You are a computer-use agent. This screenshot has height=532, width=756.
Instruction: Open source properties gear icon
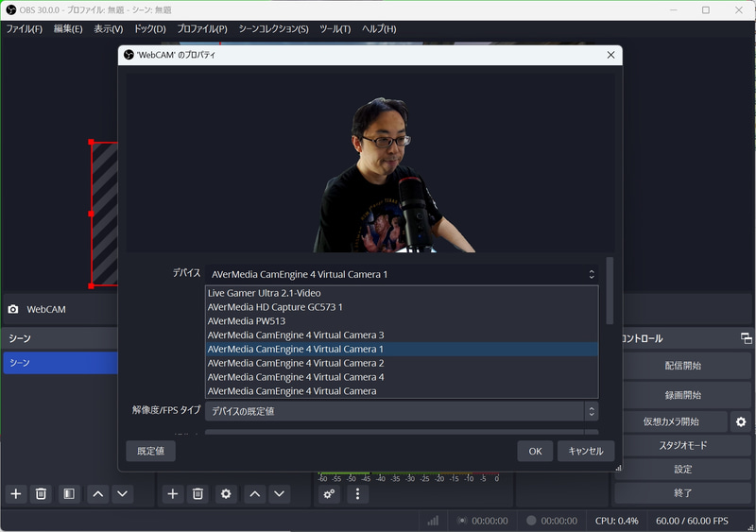[x=226, y=494]
